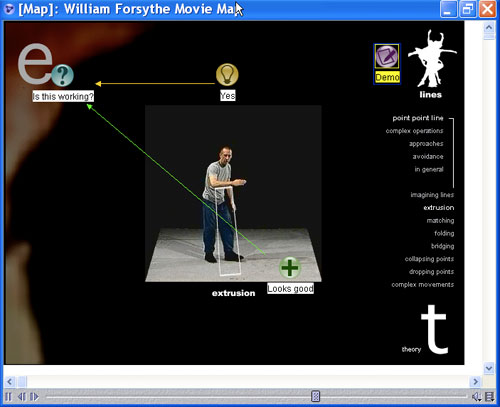The image size is (500, 407).
Task: Open the player menu icon at far right
Action: coord(489,397)
